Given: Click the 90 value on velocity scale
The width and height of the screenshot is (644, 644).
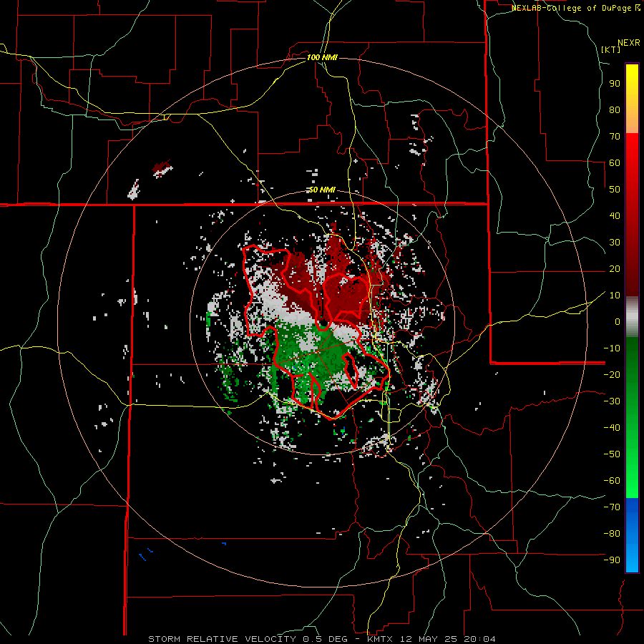Looking at the screenshot, I should pos(615,84).
